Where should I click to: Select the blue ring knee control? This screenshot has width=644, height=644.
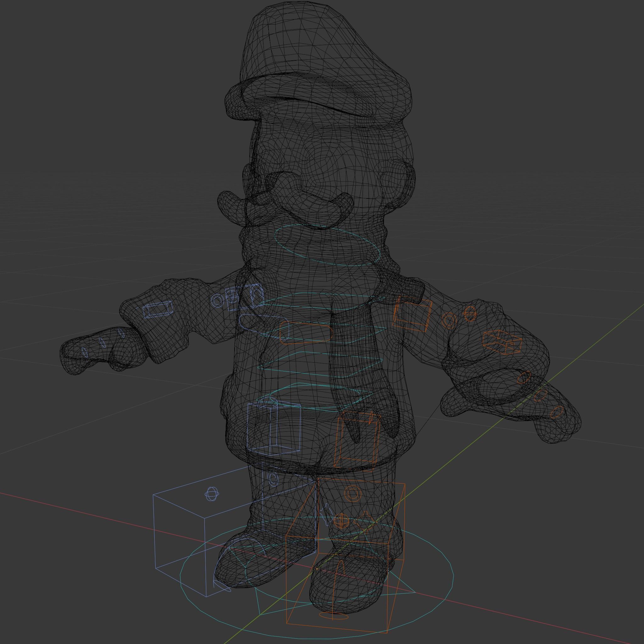pyautogui.click(x=273, y=479)
